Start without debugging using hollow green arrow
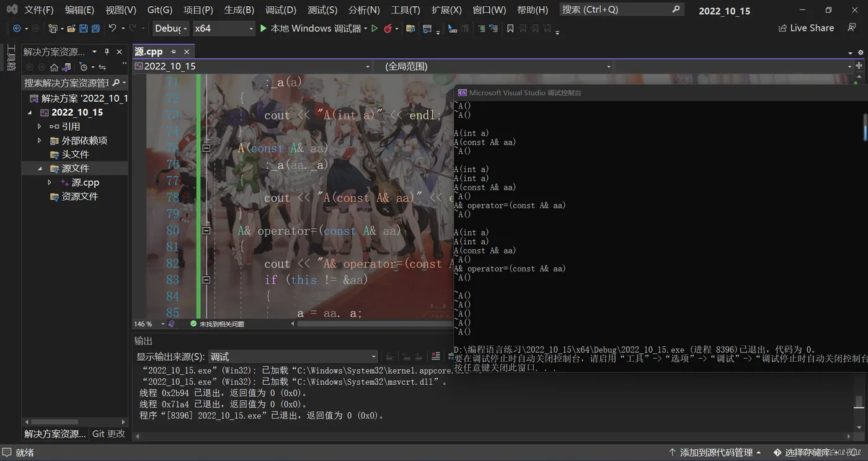The height and width of the screenshot is (461, 868). [374, 29]
